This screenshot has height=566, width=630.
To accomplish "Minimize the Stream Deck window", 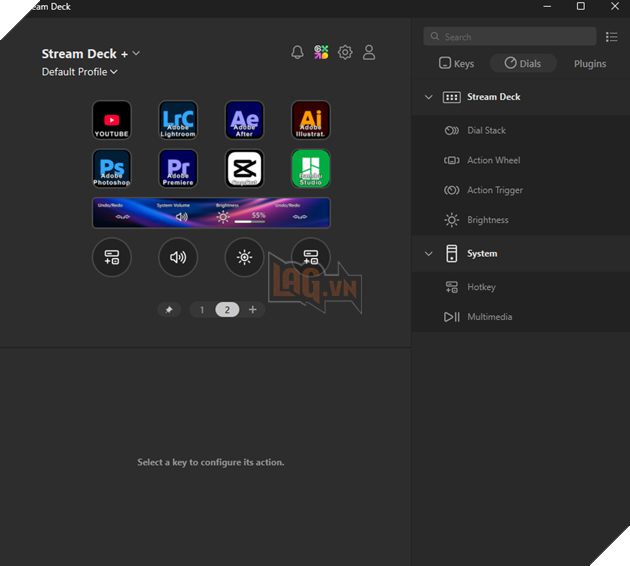I will coord(547,6).
